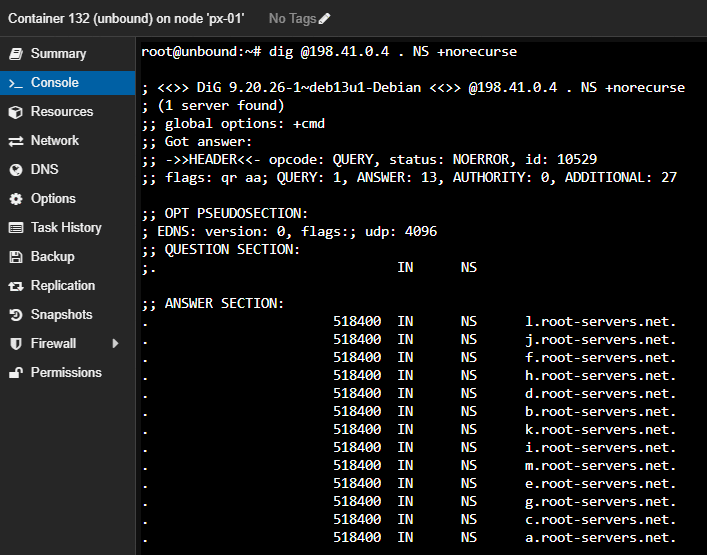Image resolution: width=707 pixels, height=555 pixels.
Task: Click 'k.root-servers.net.' in the answers
Action: pos(601,430)
